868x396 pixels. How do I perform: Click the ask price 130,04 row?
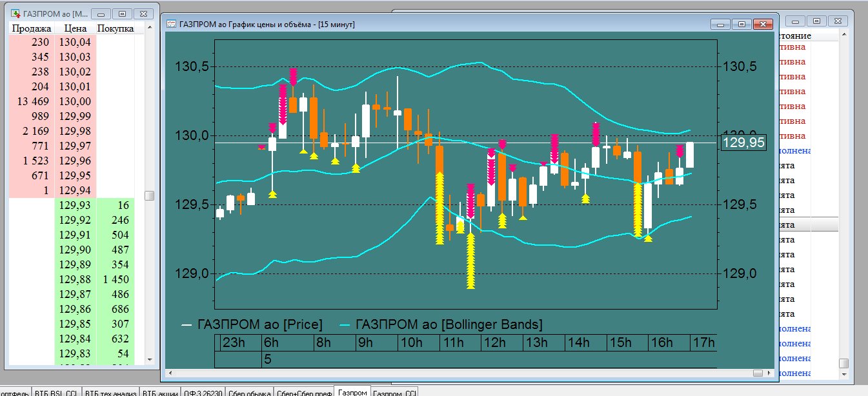[76, 42]
